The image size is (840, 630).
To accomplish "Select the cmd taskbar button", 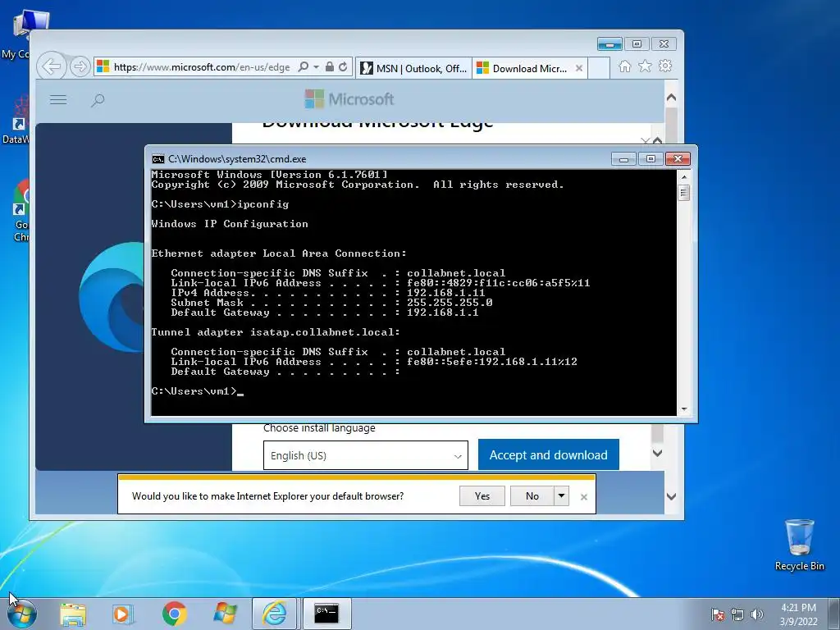I will tap(326, 614).
